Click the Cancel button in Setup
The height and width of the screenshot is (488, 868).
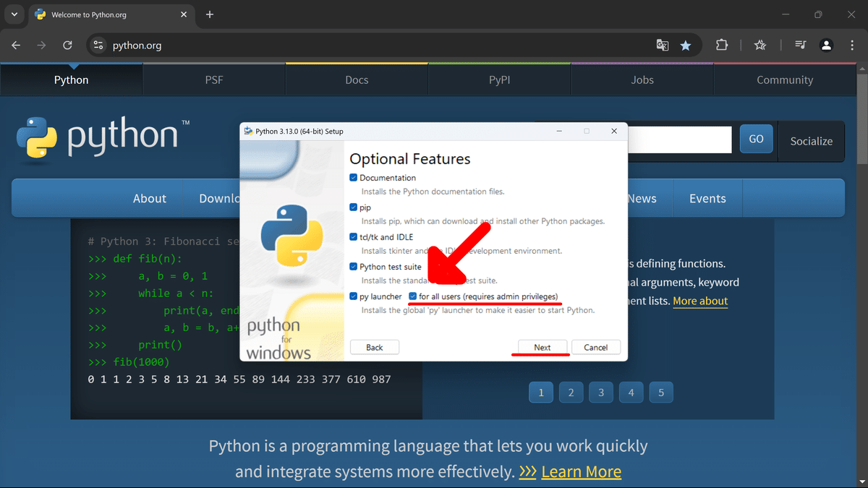pyautogui.click(x=596, y=348)
